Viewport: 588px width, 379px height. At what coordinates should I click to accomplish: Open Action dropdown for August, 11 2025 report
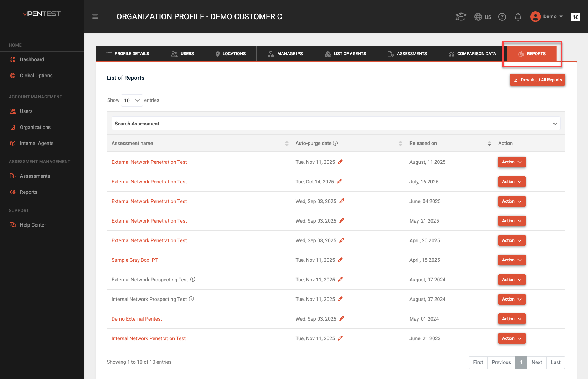pyautogui.click(x=512, y=162)
